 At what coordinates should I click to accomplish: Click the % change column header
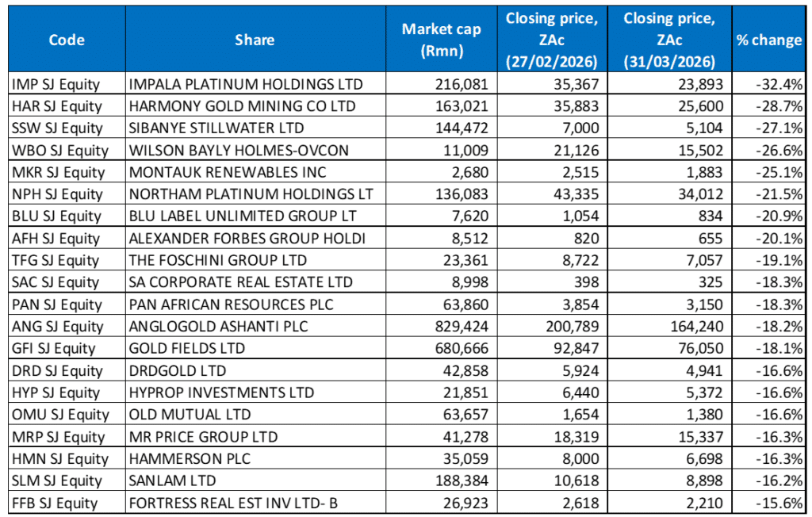point(768,40)
